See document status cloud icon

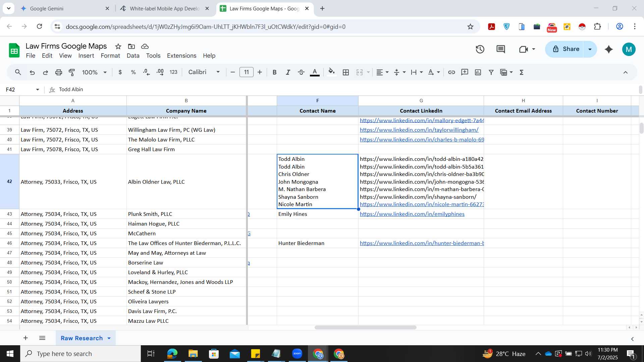145,46
